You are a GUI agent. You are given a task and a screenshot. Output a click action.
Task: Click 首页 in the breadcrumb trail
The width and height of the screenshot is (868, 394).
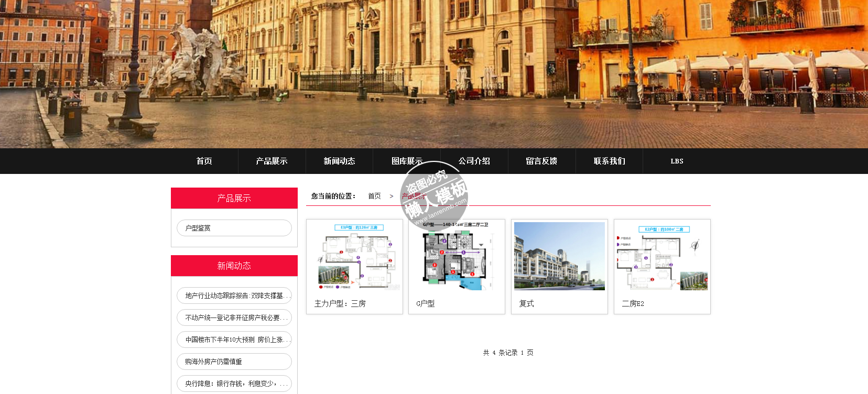pos(374,196)
